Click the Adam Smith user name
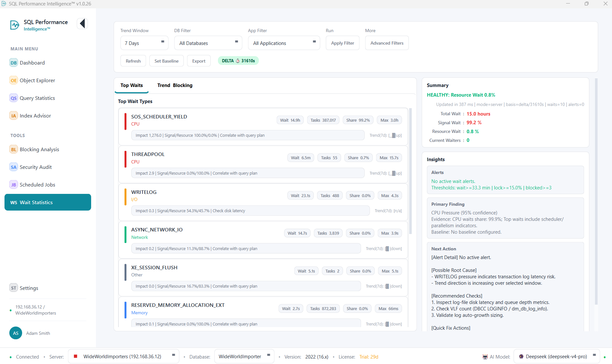Screen dimensions: 612x364 click(38, 333)
